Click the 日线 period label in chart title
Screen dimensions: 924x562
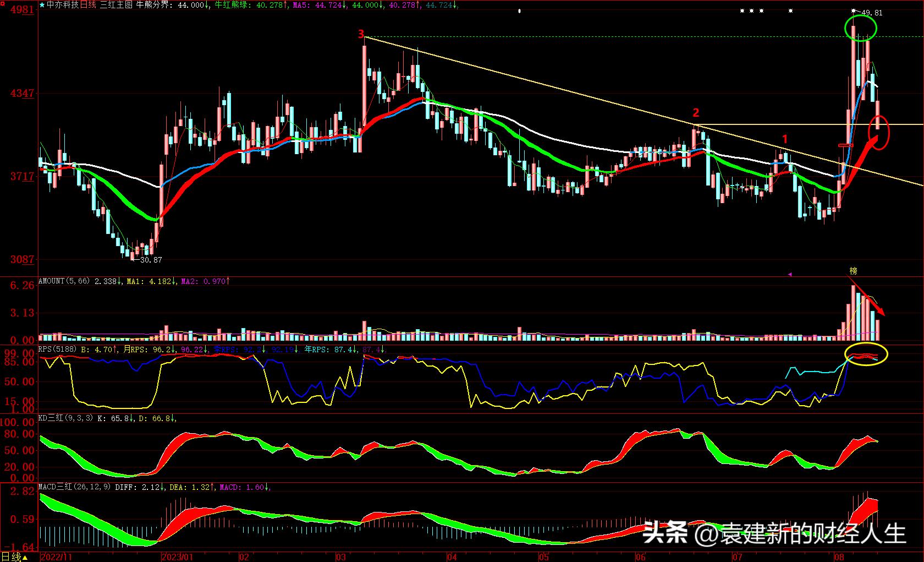[x=88, y=5]
